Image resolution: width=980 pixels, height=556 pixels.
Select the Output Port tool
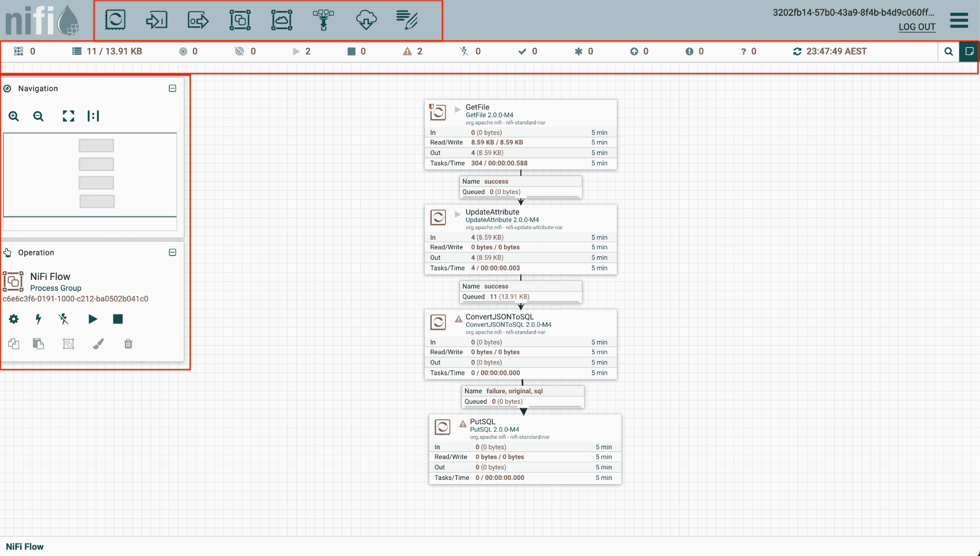click(198, 20)
